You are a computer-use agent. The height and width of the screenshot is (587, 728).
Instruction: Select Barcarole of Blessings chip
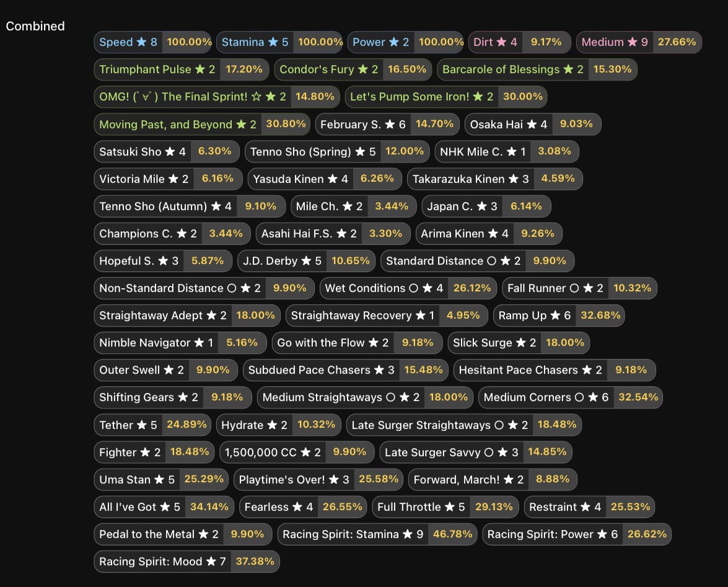click(537, 69)
